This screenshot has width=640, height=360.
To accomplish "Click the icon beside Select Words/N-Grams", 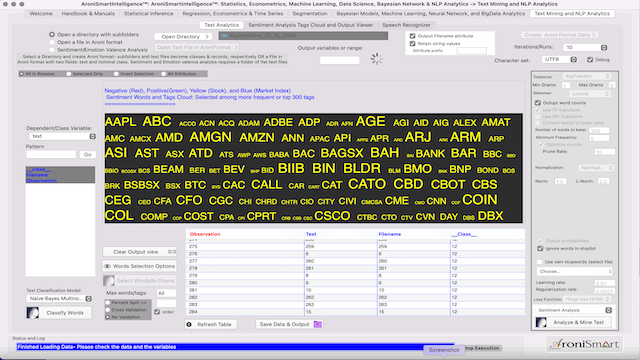I will point(109,280).
